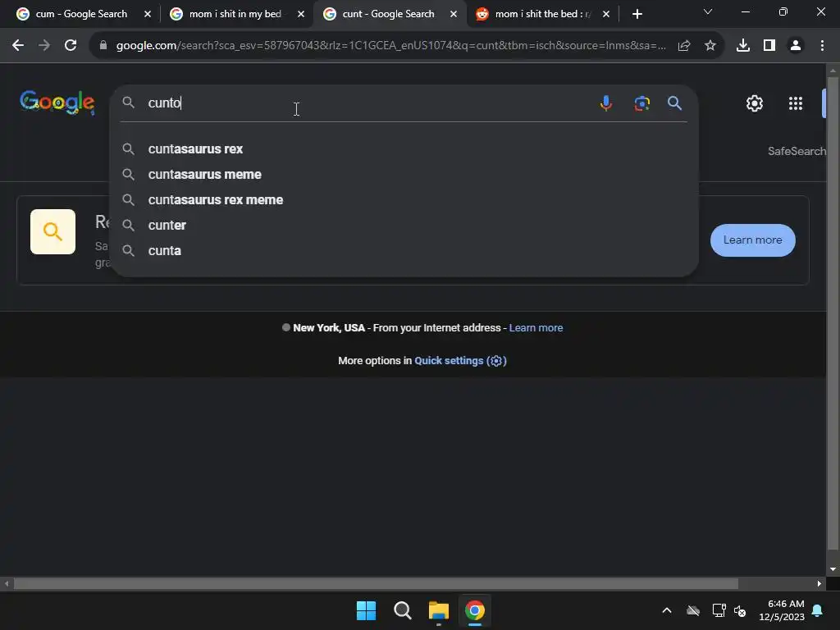This screenshot has width=840, height=630.
Task: Click in the Google search text field
Action: click(x=364, y=103)
